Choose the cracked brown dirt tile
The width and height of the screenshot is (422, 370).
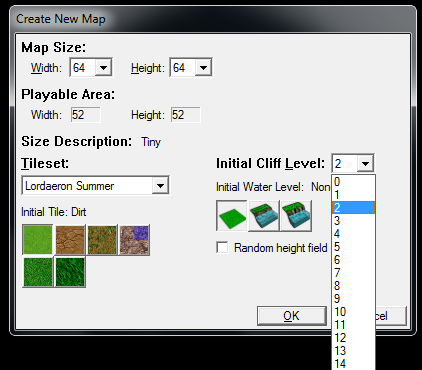pyautogui.click(x=70, y=240)
